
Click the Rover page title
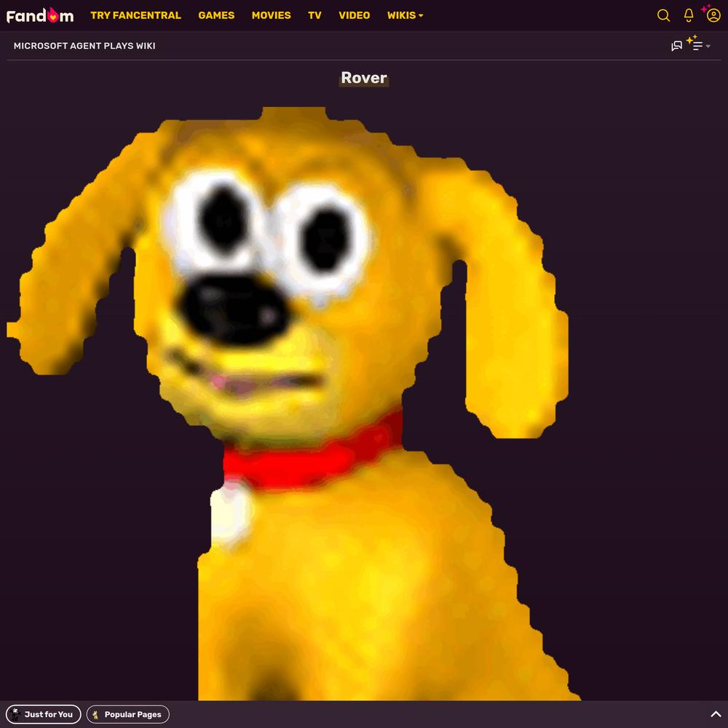[x=364, y=78]
